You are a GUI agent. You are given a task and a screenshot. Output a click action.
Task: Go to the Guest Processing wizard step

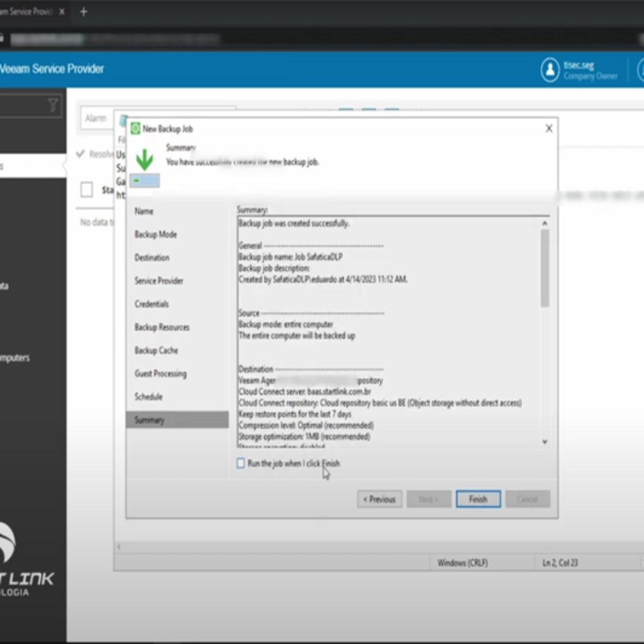click(160, 374)
